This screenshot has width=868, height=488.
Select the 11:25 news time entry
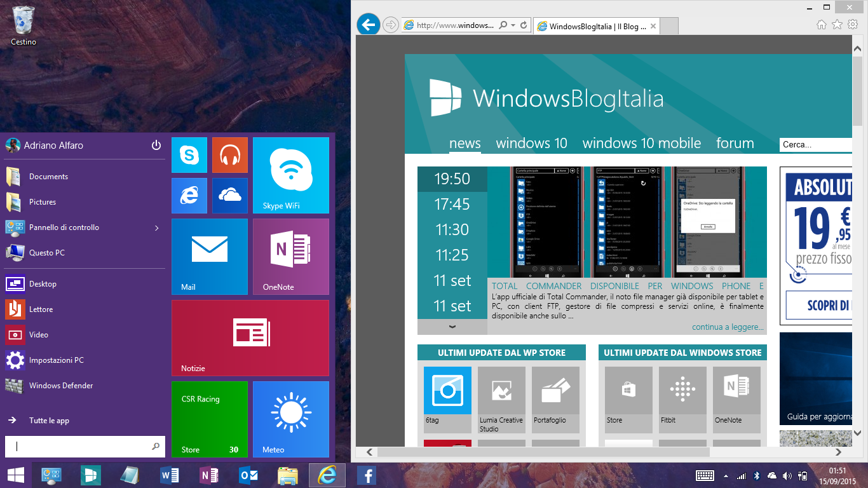pyautogui.click(x=452, y=255)
